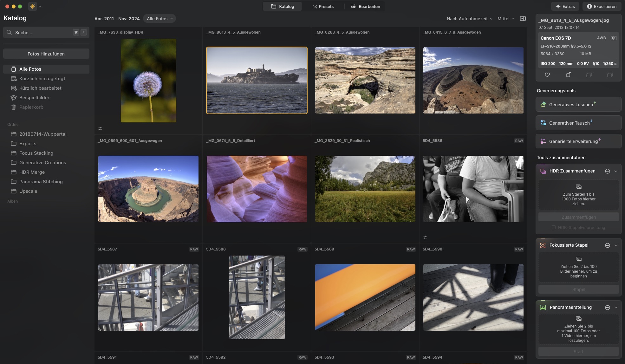Click the Generatives Löschen eraser icon
This screenshot has width=625, height=364.
(543, 104)
